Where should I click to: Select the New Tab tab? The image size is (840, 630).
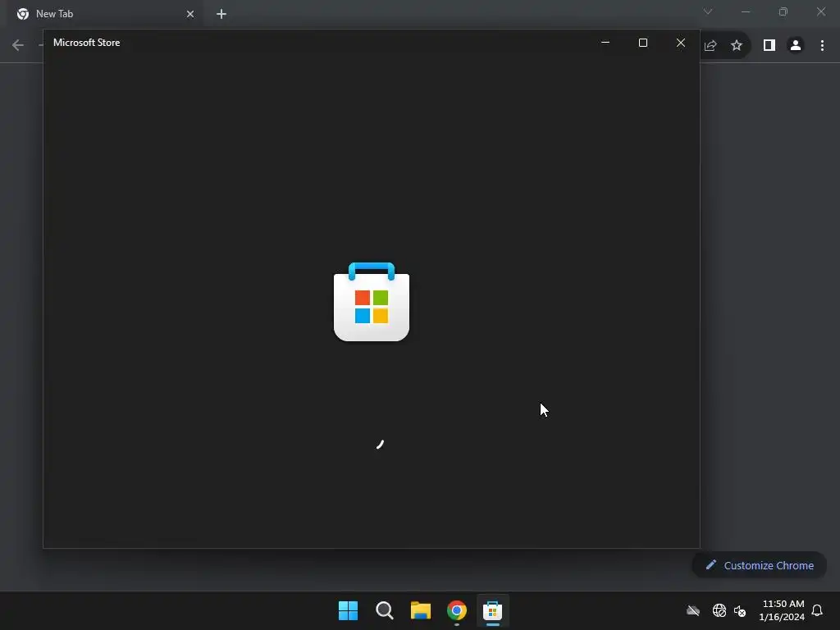pos(106,14)
